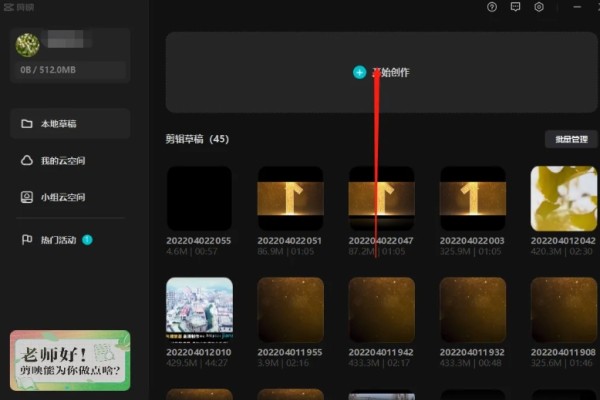Open draft thumbnail 202204011932
This screenshot has height=400, width=600.
(x=473, y=310)
